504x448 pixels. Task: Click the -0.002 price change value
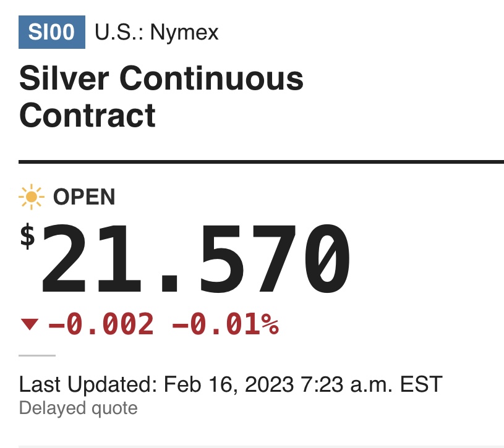(101, 324)
